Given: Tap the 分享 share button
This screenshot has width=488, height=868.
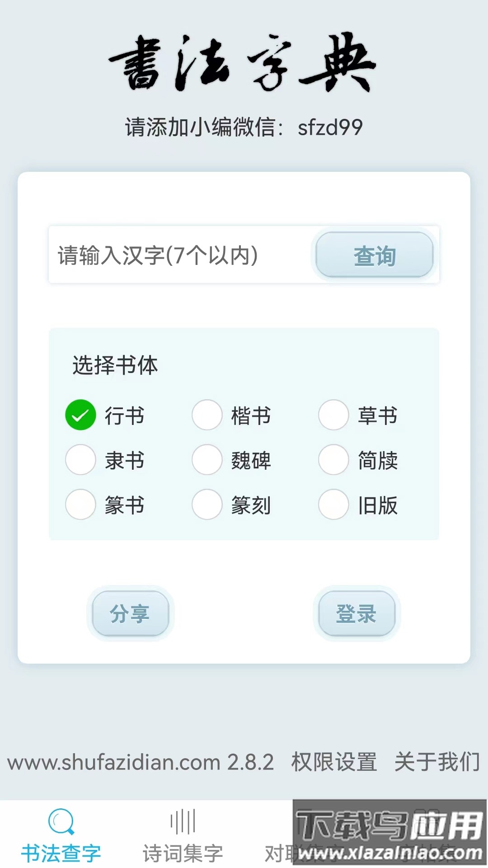Looking at the screenshot, I should 131,613.
